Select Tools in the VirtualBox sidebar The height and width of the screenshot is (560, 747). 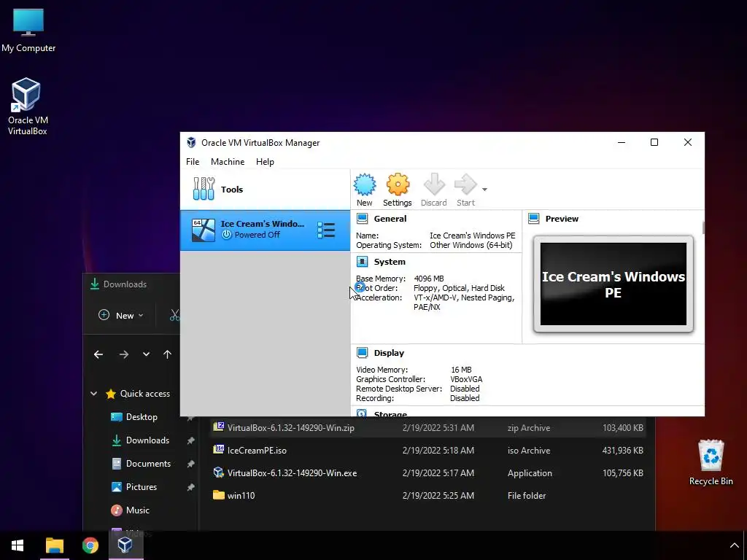point(265,190)
